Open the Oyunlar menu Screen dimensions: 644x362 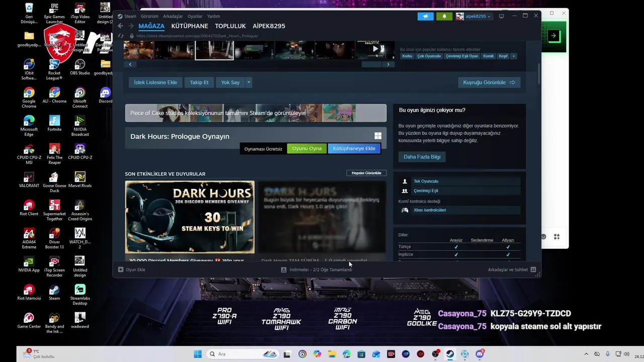tap(195, 16)
